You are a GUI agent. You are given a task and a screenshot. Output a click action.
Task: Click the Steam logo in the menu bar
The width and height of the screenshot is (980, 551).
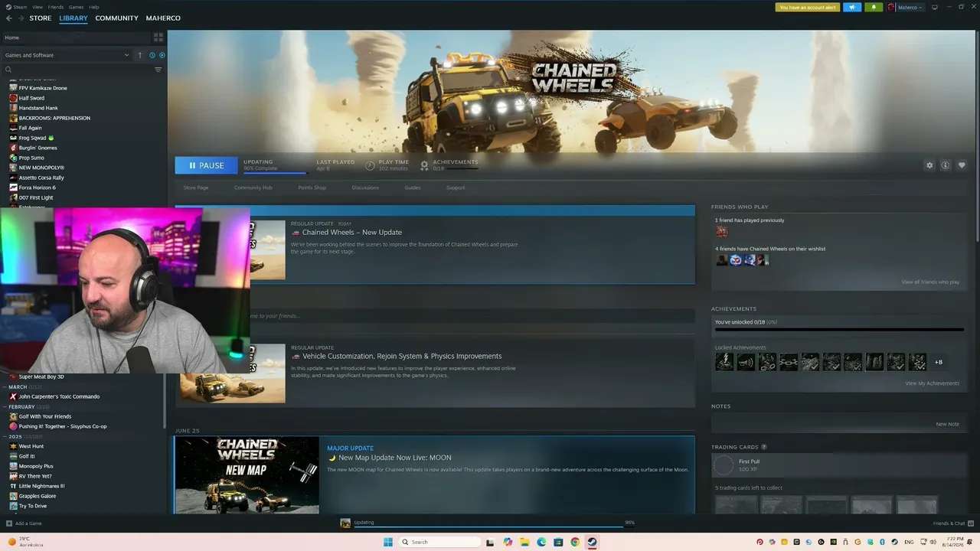coord(7,7)
